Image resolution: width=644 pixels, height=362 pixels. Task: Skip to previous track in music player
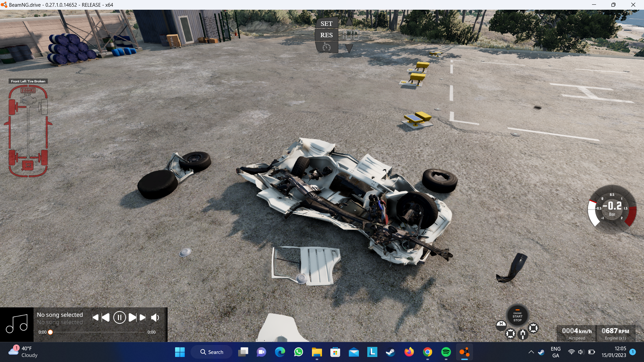pos(105,317)
